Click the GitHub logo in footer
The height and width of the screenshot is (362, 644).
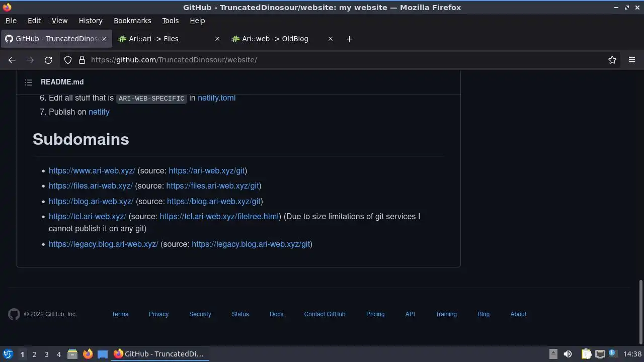point(14,314)
